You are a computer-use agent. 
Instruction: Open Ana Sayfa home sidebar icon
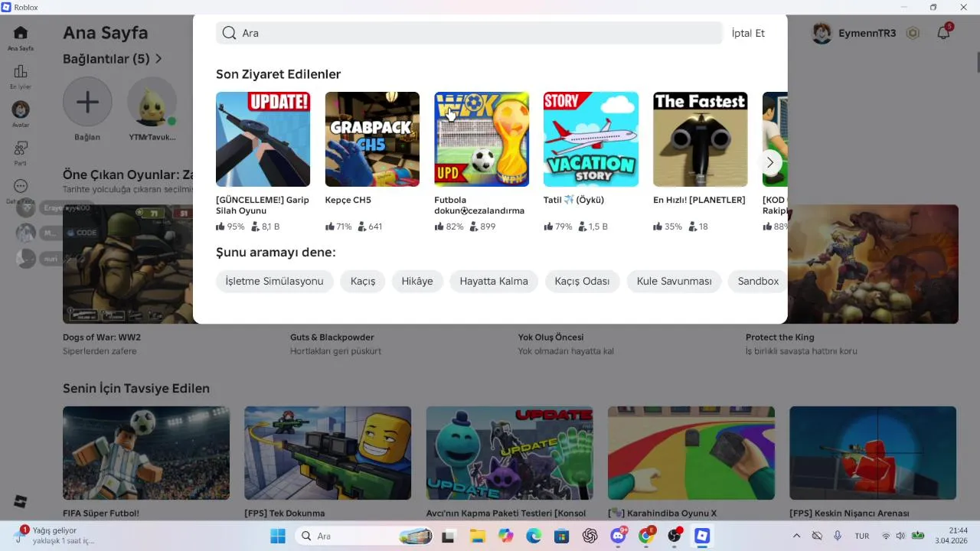[x=21, y=33]
